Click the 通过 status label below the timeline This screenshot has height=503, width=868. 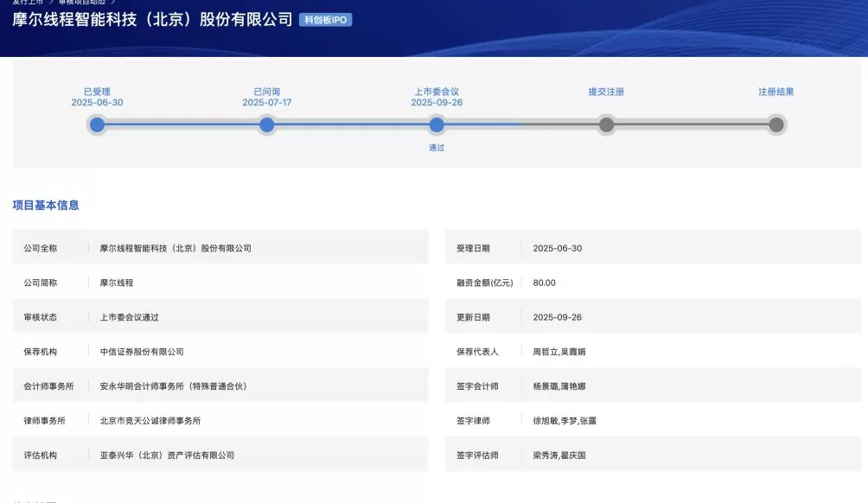point(437,147)
